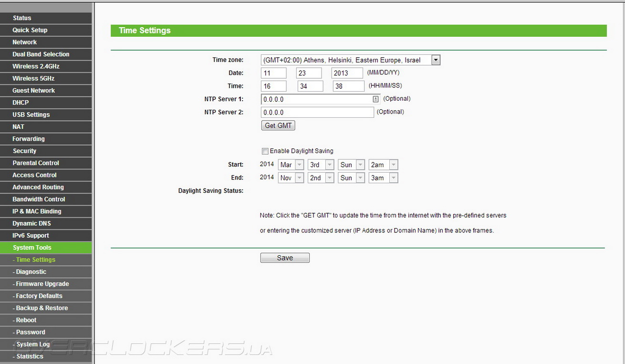Select the Time seconds field showing 38
This screenshot has height=364, width=625.
[348, 86]
